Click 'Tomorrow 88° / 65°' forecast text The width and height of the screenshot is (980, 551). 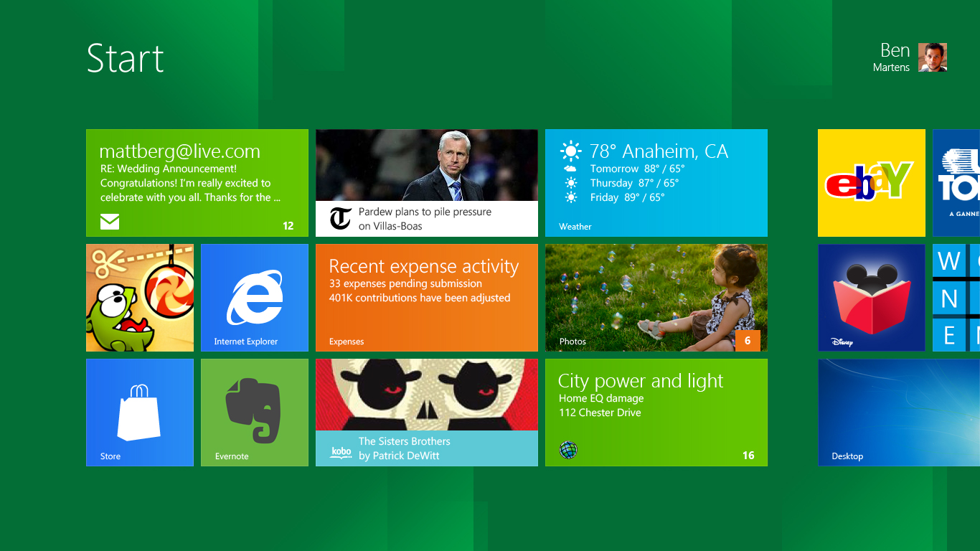pos(637,169)
